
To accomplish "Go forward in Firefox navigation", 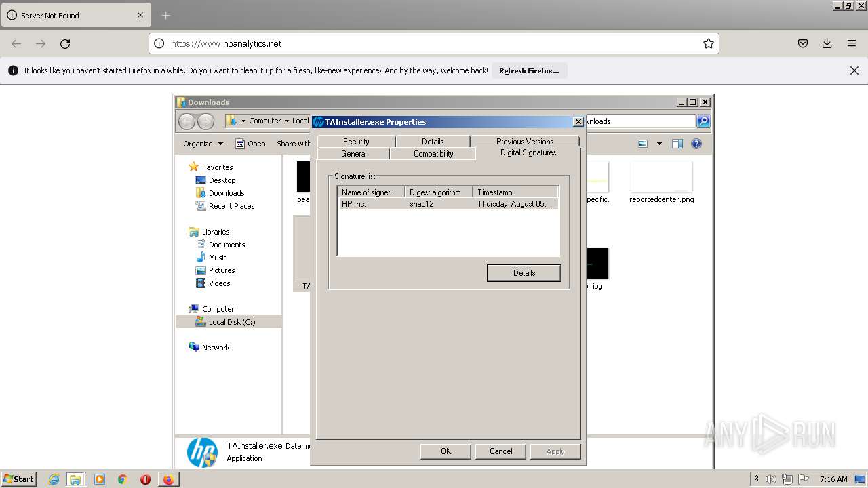I will click(41, 43).
